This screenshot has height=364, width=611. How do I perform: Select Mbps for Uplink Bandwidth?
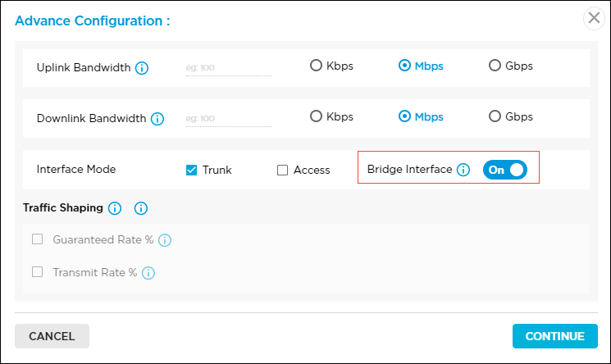click(x=404, y=65)
